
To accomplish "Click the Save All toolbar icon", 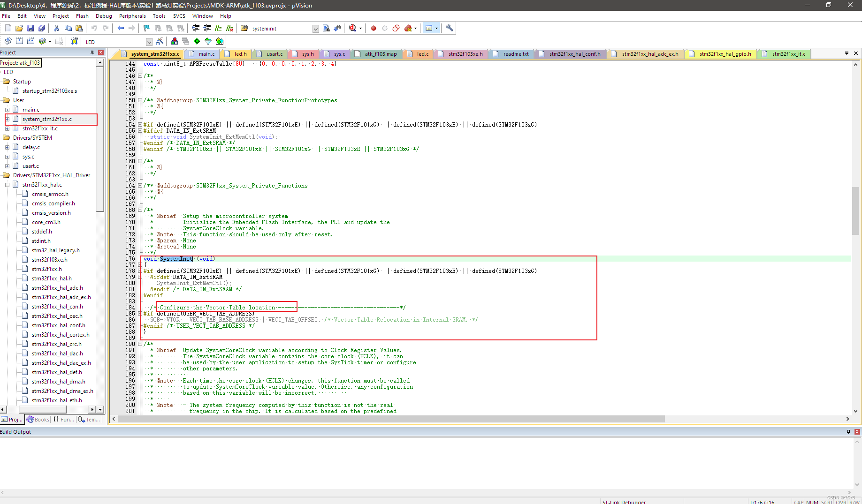I will click(x=42, y=28).
